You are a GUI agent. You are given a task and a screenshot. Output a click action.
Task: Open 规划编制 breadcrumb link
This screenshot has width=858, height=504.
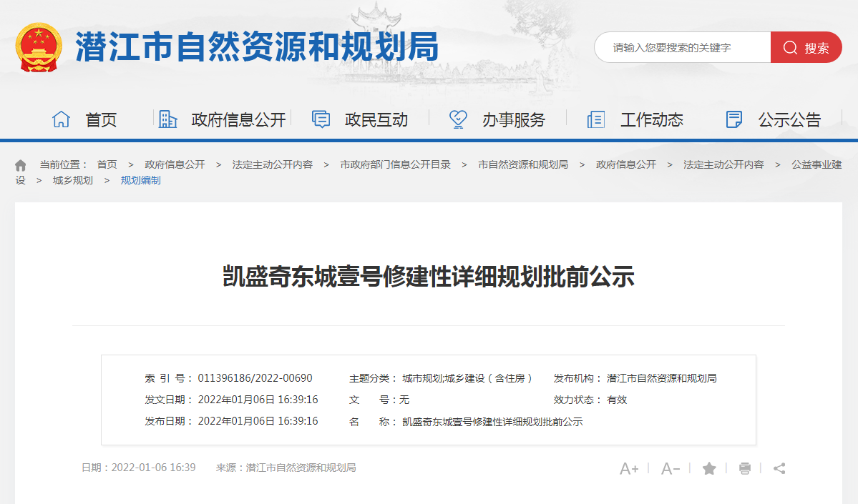pos(140,180)
